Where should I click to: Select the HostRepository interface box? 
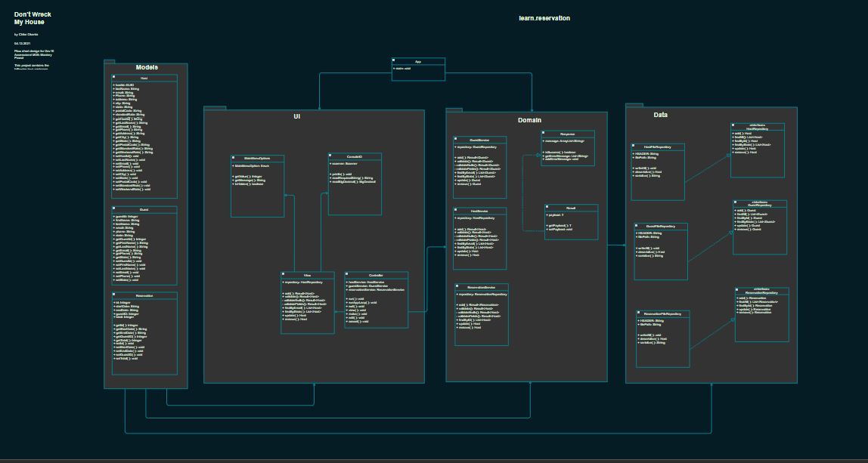click(x=758, y=150)
